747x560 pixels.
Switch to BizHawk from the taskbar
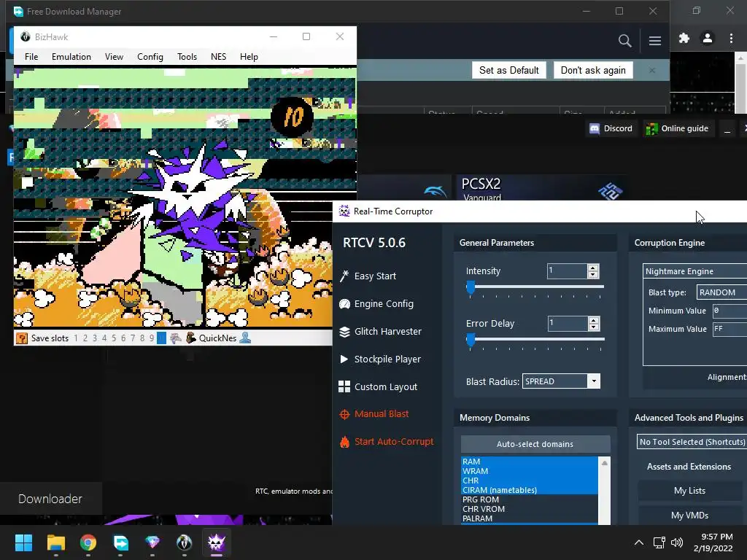tap(185, 542)
